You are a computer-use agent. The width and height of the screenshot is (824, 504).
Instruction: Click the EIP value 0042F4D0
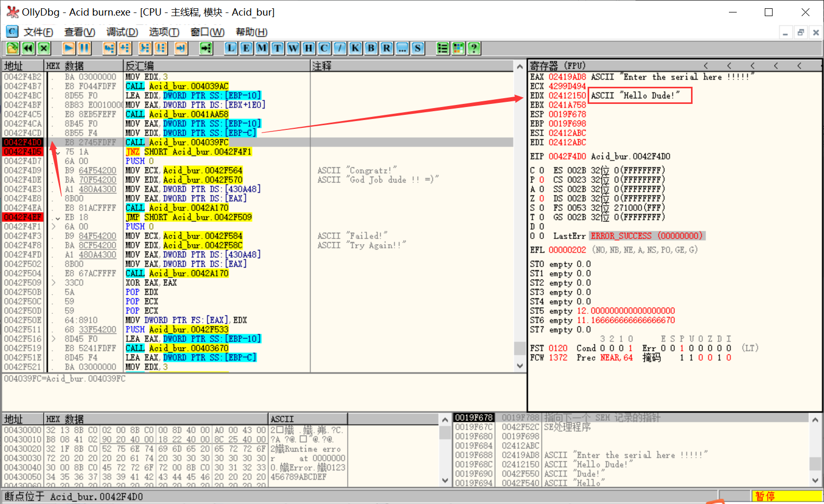point(567,156)
